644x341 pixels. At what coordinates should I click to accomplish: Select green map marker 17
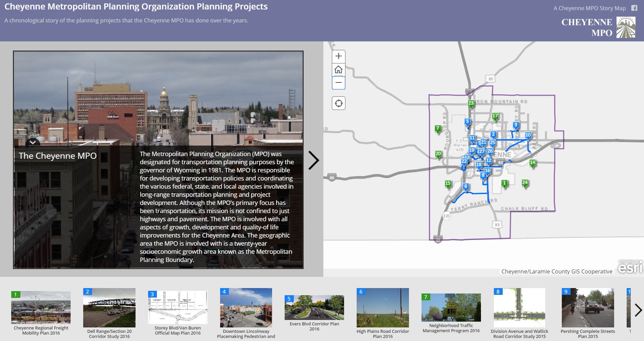(495, 116)
